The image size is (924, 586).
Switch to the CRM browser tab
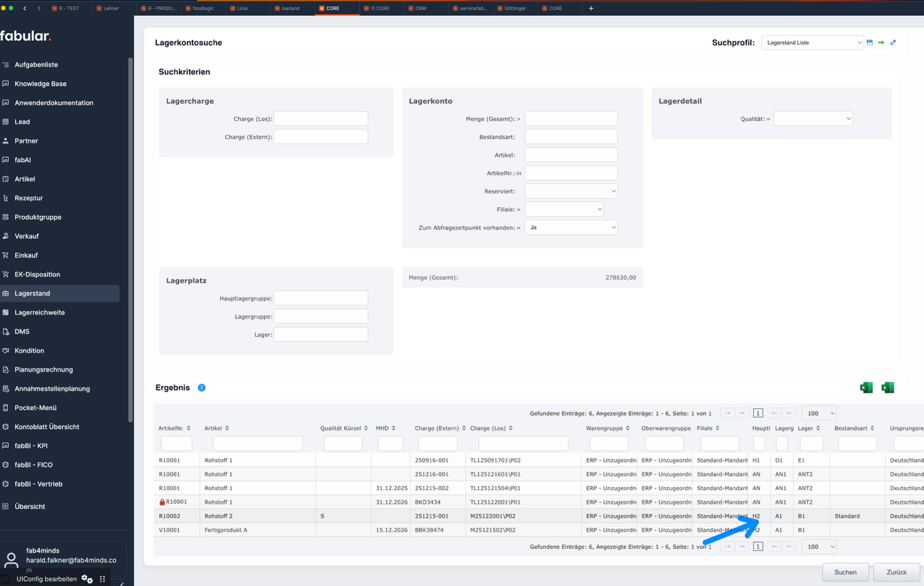click(420, 8)
